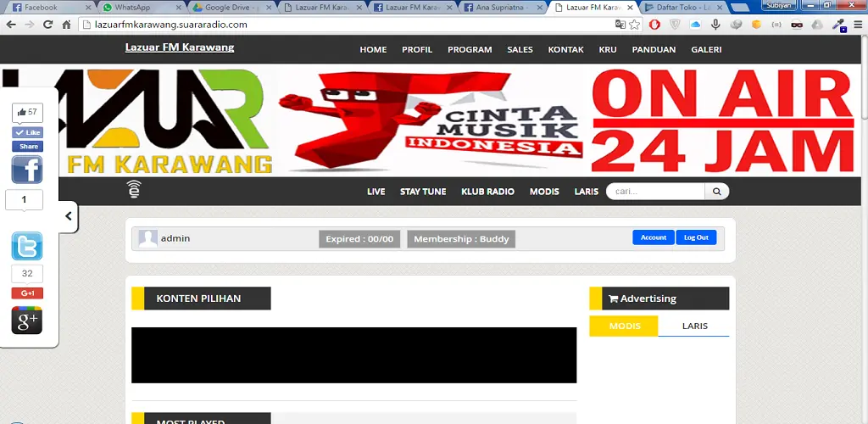Click the Facebook Like button
The height and width of the screenshot is (424, 868).
point(27,133)
